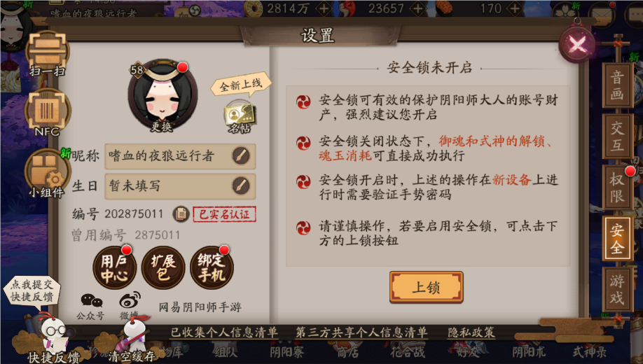643x364 pixels.
Task: Edit birthday with the pencil icon
Action: click(x=241, y=185)
